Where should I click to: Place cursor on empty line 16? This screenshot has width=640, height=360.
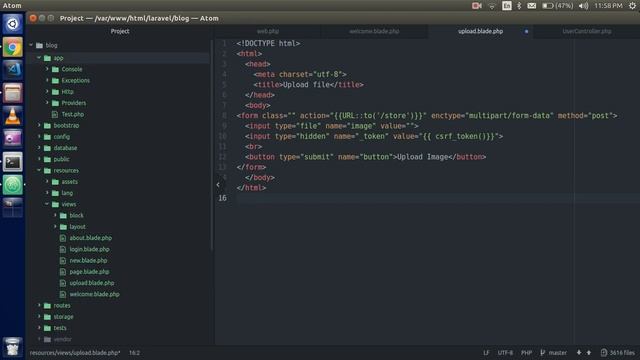437,198
